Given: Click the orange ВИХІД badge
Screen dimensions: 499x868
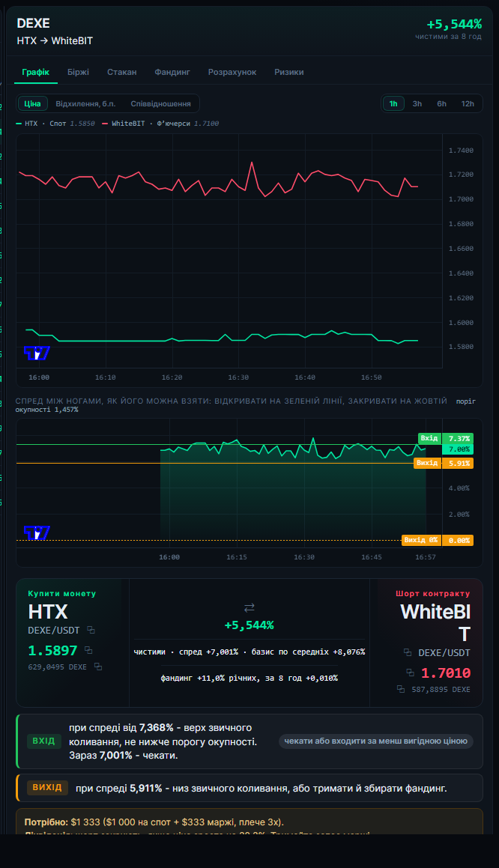Looking at the screenshot, I should [47, 787].
